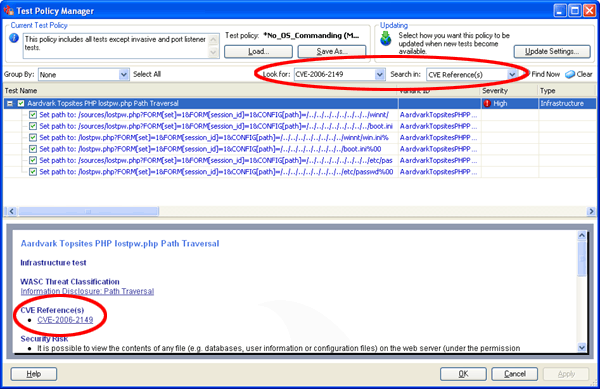
Task: Click the Infrastructure test text
Action: point(53,263)
